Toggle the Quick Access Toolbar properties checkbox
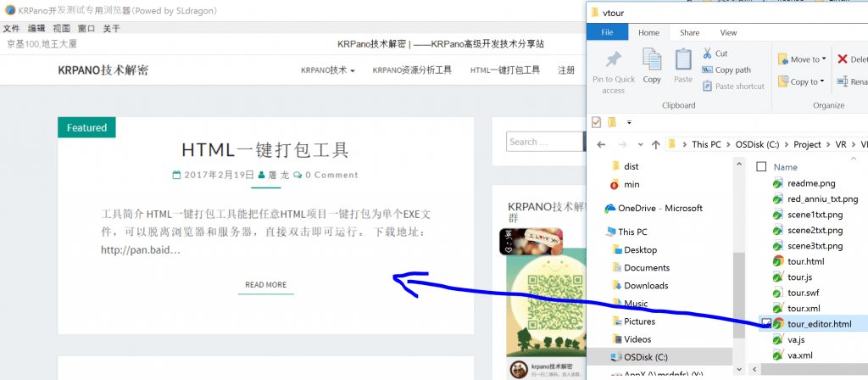Viewport: 868px width, 380px height. tap(597, 121)
